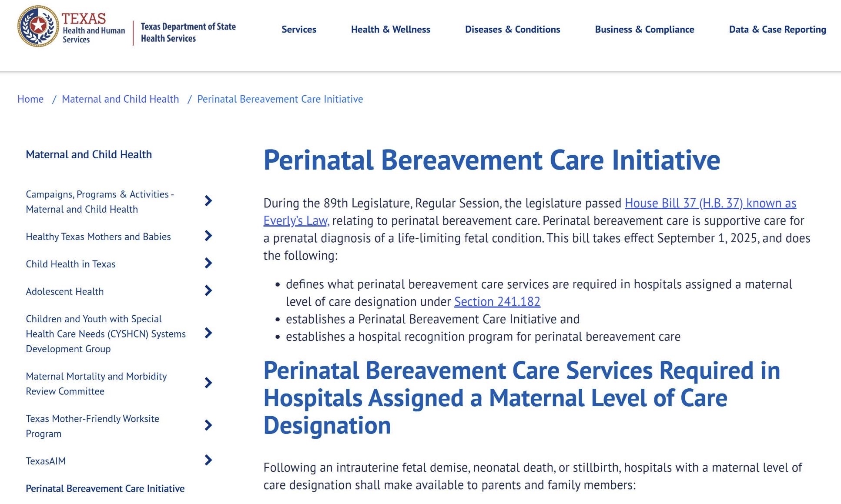Expand Child Health in Texas chevron
This screenshot has width=841, height=504.
(208, 263)
